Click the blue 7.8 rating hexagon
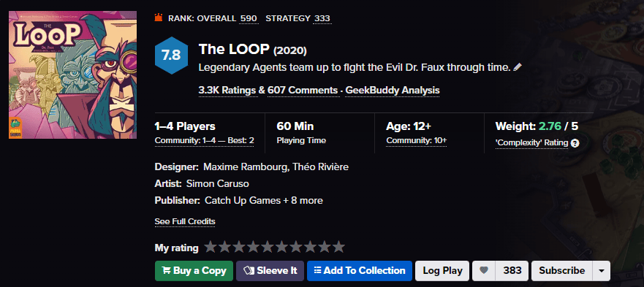The height and width of the screenshot is (287, 644). [171, 55]
